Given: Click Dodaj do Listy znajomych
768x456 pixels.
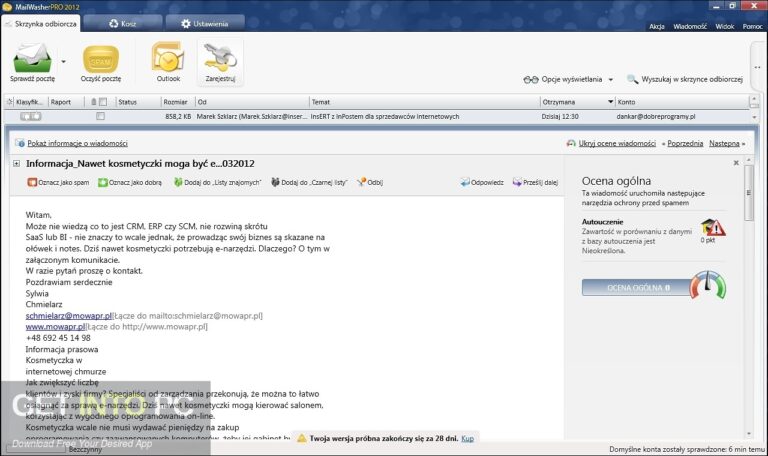Looking at the screenshot, I should [x=217, y=182].
